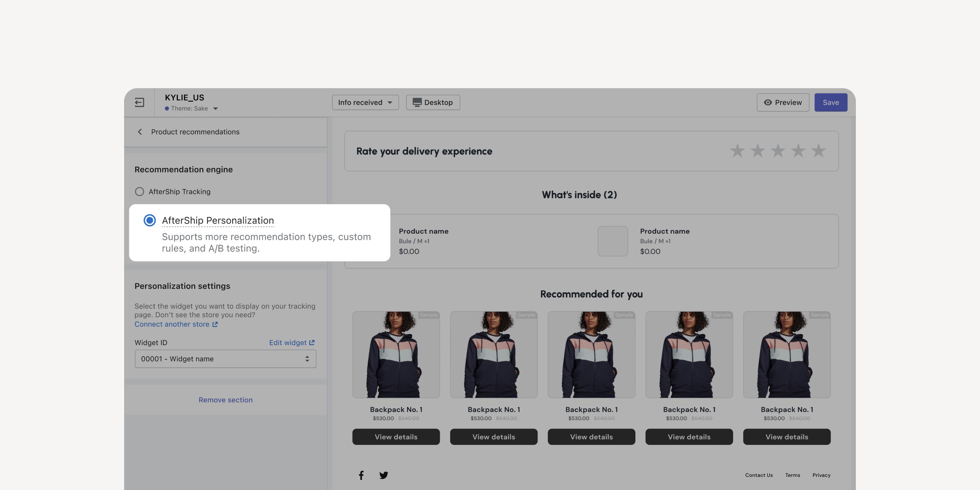The width and height of the screenshot is (980, 490).
Task: Go back from Product recommendations
Action: click(139, 132)
